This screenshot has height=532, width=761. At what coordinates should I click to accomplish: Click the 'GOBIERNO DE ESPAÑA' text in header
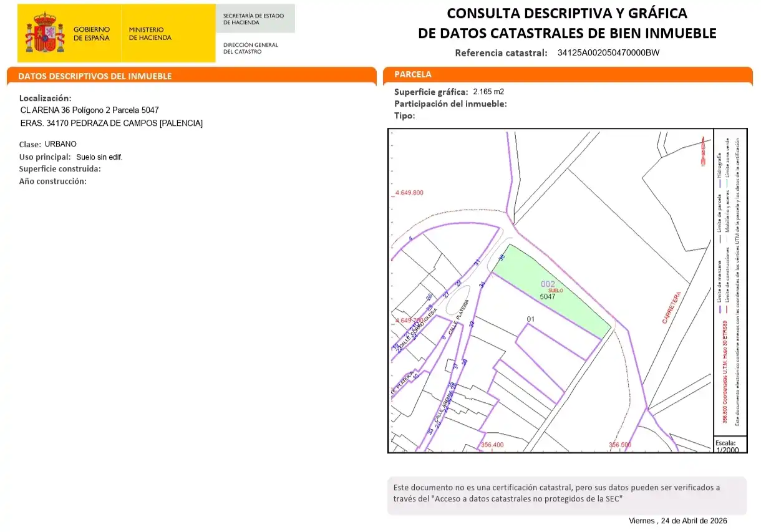click(x=92, y=34)
